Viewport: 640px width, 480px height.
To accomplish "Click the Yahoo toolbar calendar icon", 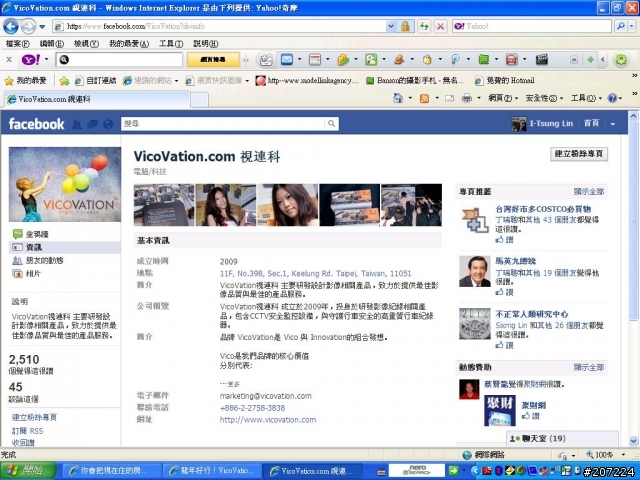I will point(315,60).
